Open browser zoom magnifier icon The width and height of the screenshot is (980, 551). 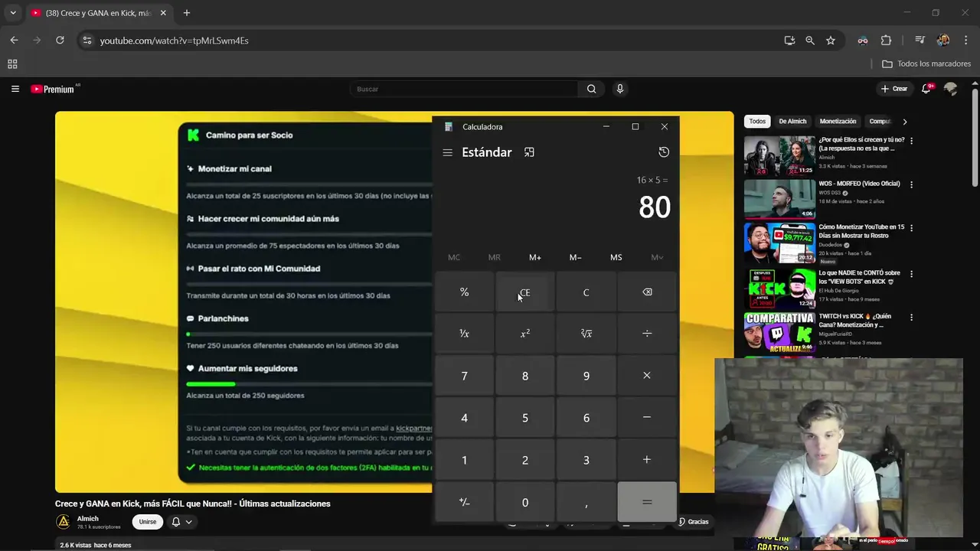810,41
